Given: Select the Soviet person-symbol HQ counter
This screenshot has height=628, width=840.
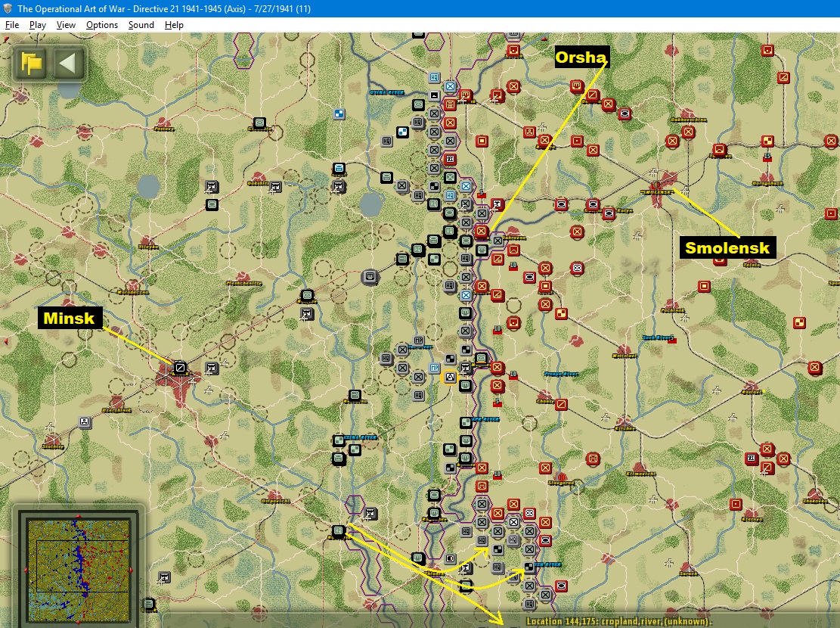Looking at the screenshot, I should point(529,132).
